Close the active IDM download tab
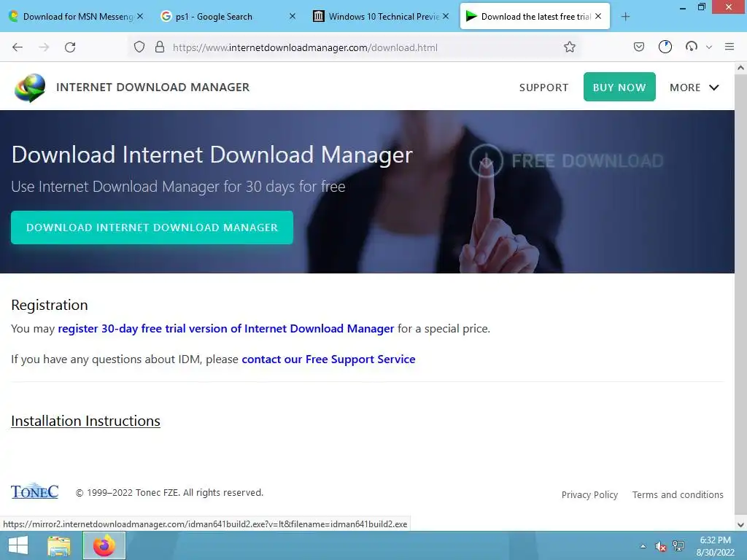The image size is (747, 560). pyautogui.click(x=598, y=16)
